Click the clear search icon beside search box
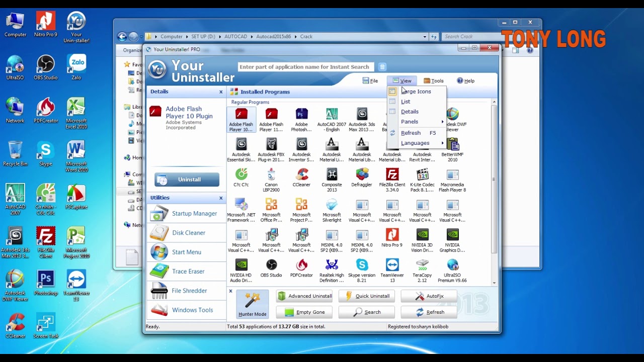The image size is (644, 362). [382, 67]
